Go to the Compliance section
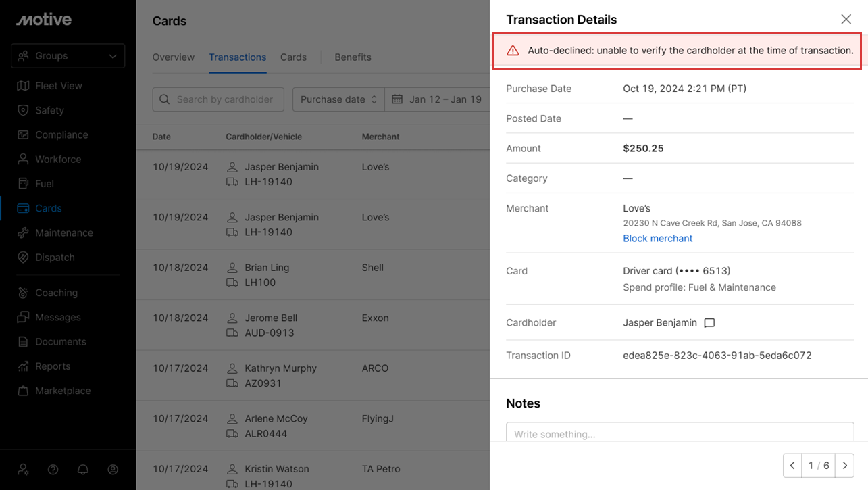 tap(61, 134)
